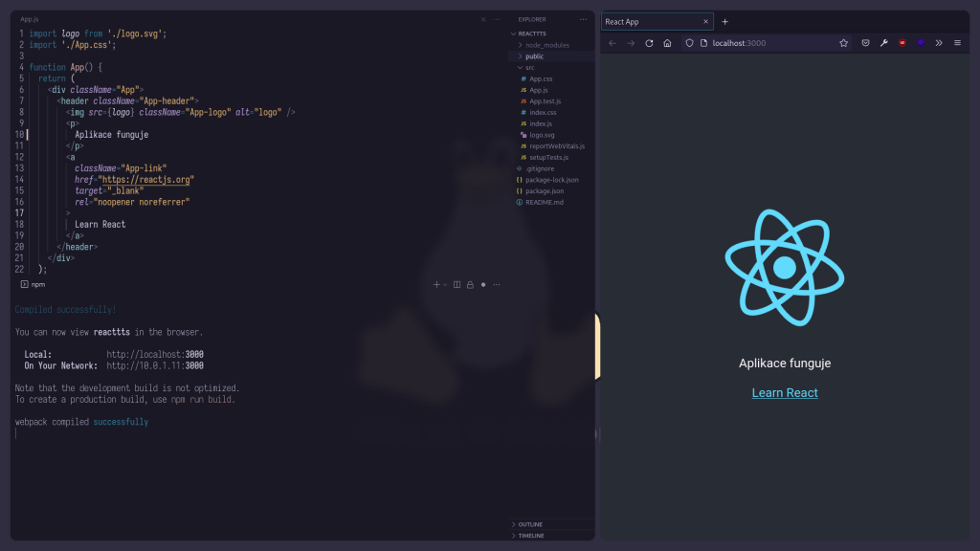This screenshot has height=551, width=980.
Task: Expand the OUTLINE section
Action: pos(529,524)
